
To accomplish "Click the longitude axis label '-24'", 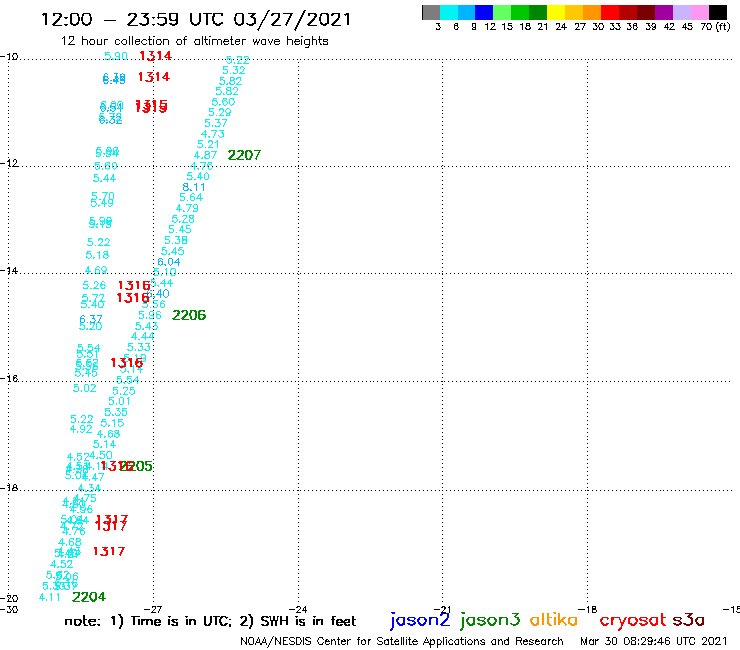I will [298, 609].
